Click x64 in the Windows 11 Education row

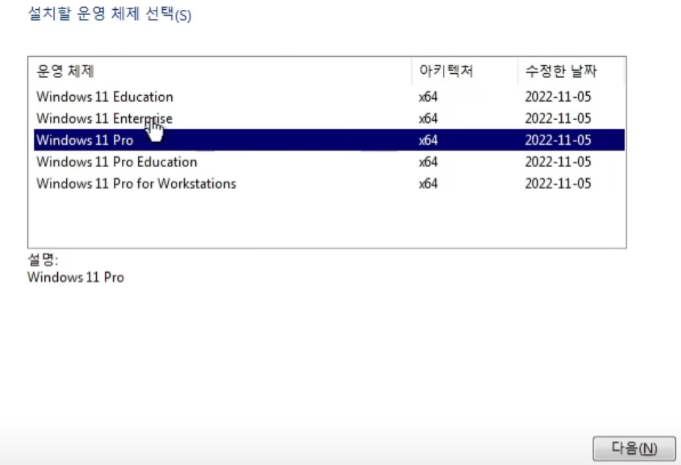tap(428, 97)
